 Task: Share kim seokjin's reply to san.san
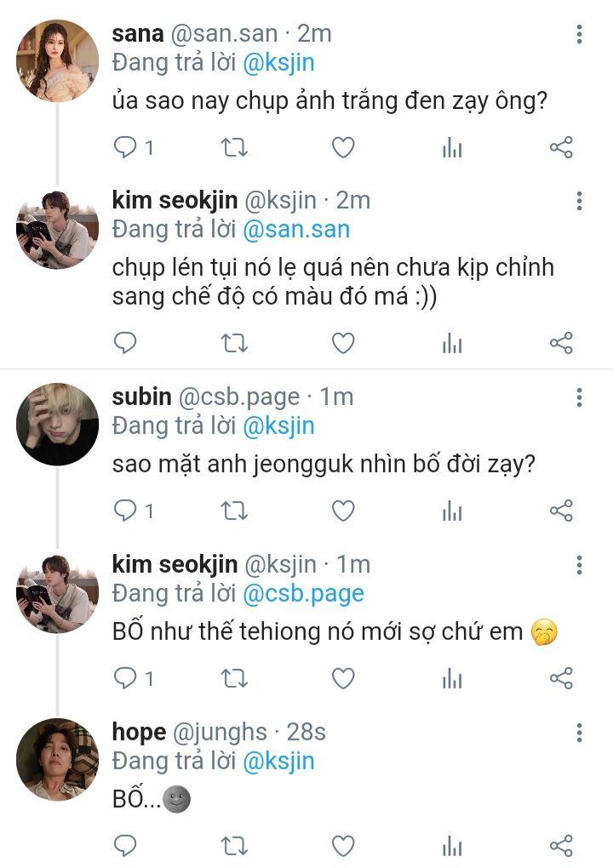click(x=561, y=343)
